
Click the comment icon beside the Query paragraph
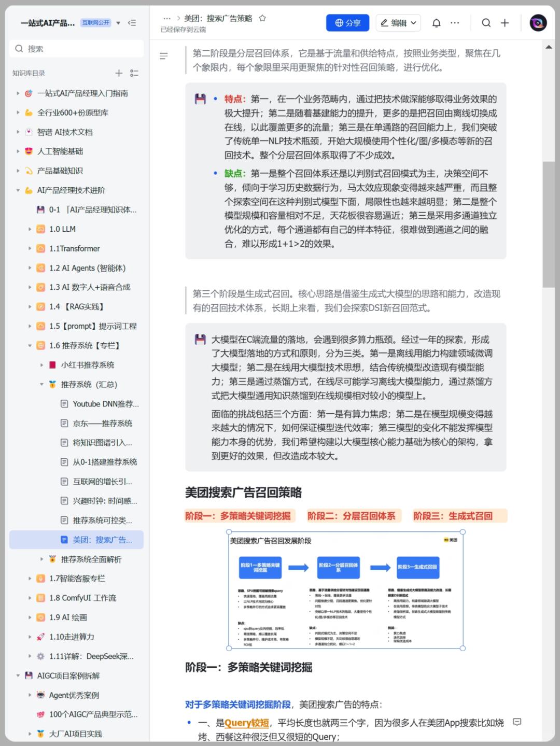517,722
